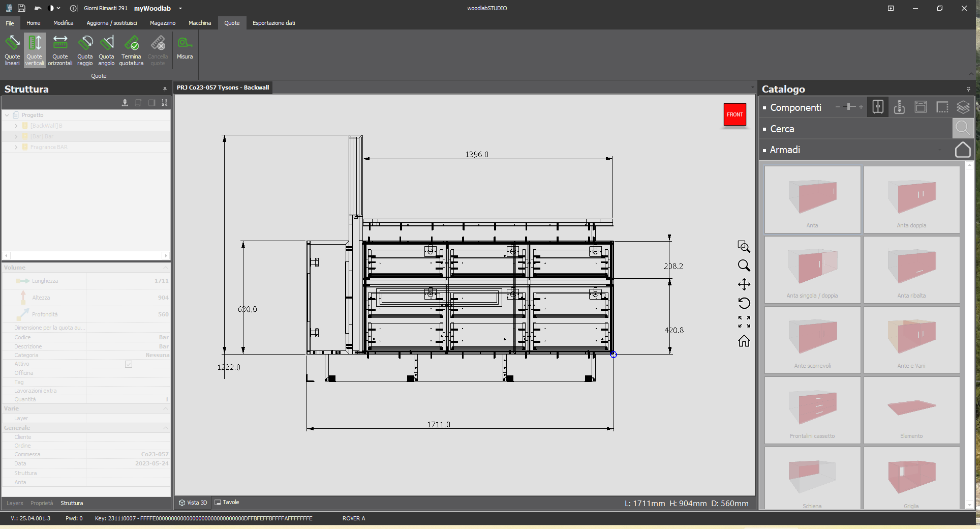Image resolution: width=980 pixels, height=529 pixels.
Task: Collapse the Volume section header
Action: 165,268
